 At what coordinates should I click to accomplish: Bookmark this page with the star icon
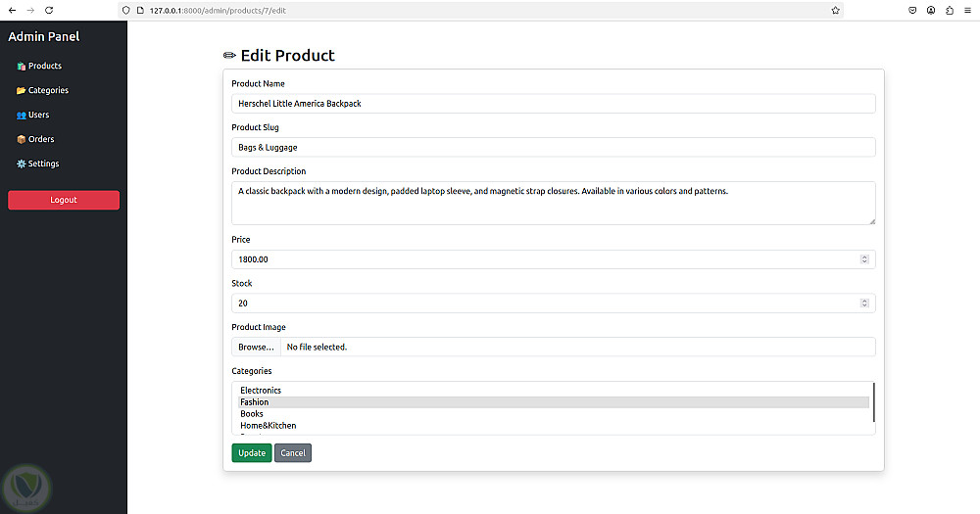click(835, 10)
